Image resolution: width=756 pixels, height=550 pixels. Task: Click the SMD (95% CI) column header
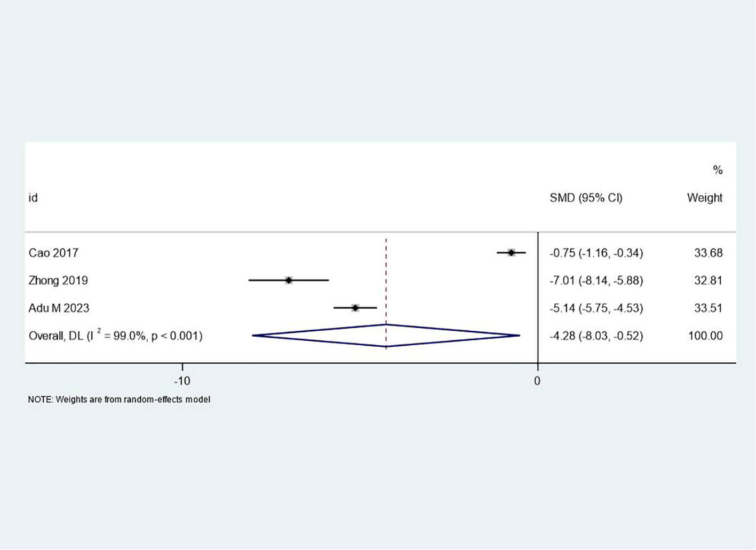586,198
